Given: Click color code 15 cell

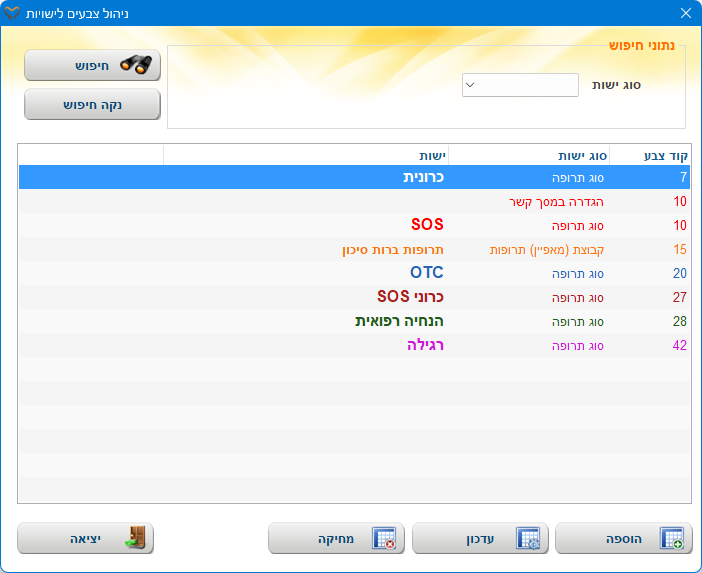Looking at the screenshot, I should pos(650,249).
